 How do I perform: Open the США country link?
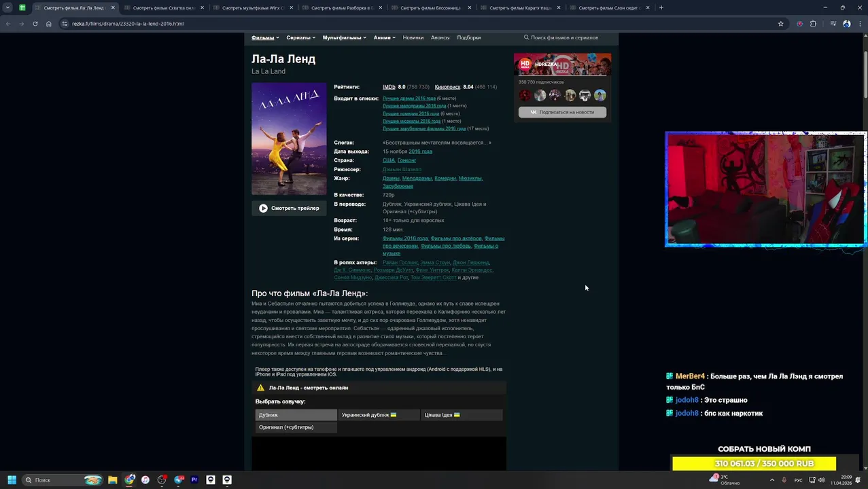tap(389, 160)
